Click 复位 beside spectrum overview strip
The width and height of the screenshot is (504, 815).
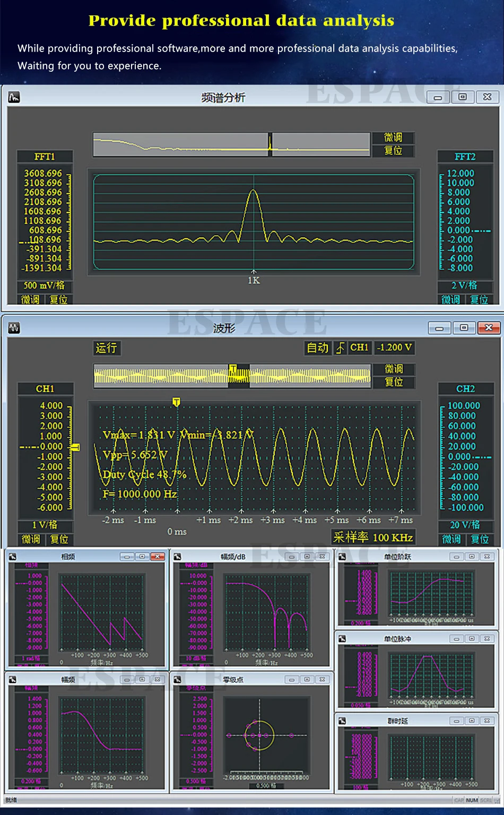[393, 151]
